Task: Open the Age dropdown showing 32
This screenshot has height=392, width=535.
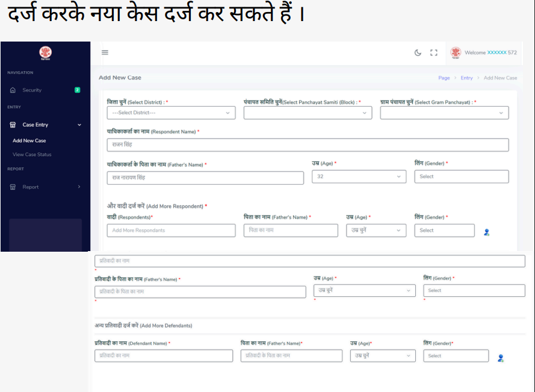Action: click(359, 176)
